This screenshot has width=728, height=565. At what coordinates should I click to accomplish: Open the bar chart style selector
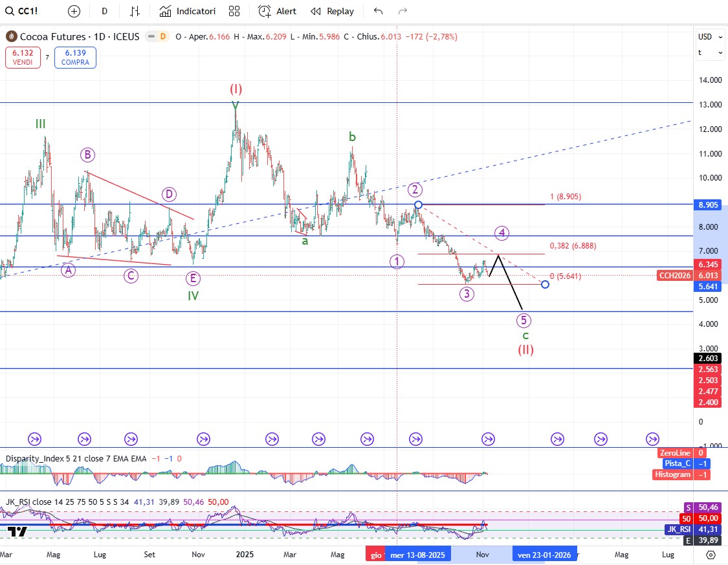tap(135, 11)
